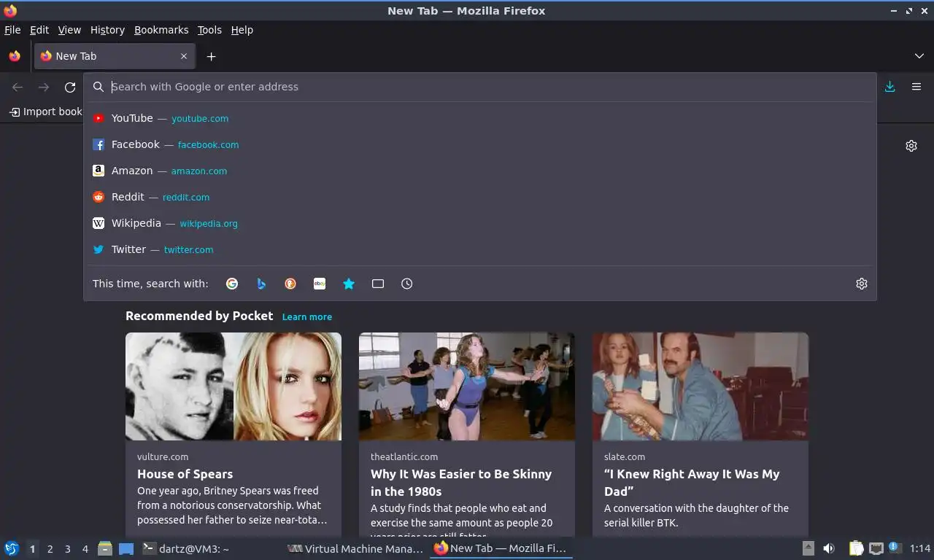Focus the Search with Google address field
Viewport: 934px width, 560px height.
coord(480,87)
